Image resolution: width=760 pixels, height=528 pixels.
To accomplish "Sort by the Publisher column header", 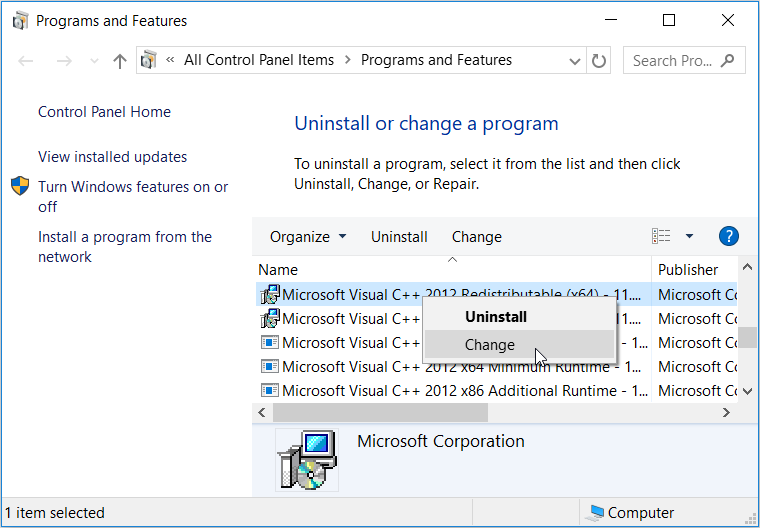I will [688, 269].
